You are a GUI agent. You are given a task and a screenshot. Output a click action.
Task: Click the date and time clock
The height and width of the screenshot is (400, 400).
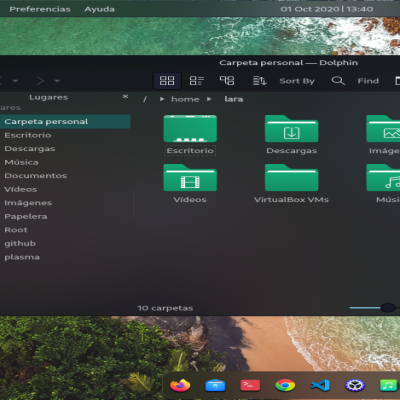pyautogui.click(x=327, y=9)
